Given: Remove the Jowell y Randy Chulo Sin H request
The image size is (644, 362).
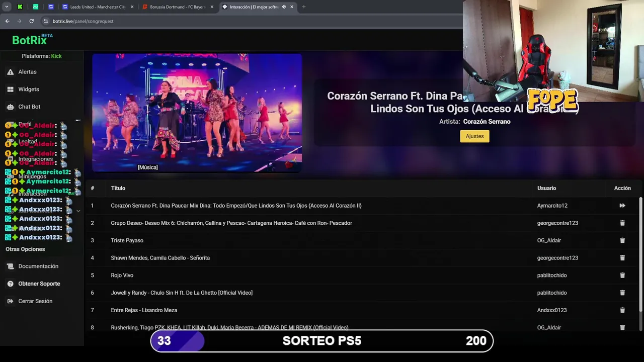Looking at the screenshot, I should click(x=622, y=293).
